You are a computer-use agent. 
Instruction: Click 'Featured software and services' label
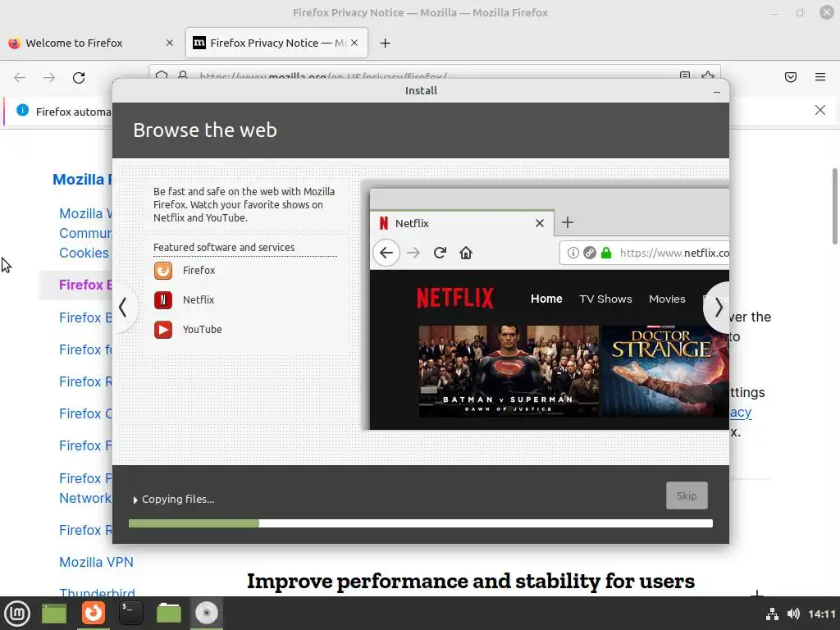[224, 248]
